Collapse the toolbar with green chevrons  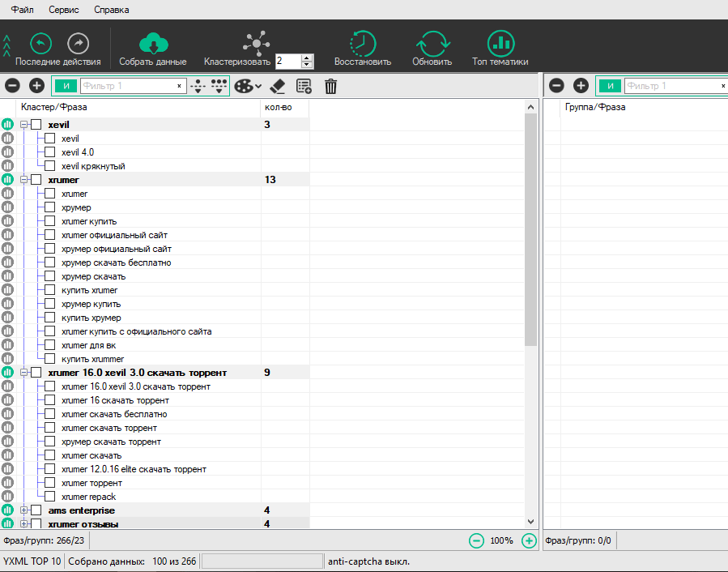(x=6, y=46)
